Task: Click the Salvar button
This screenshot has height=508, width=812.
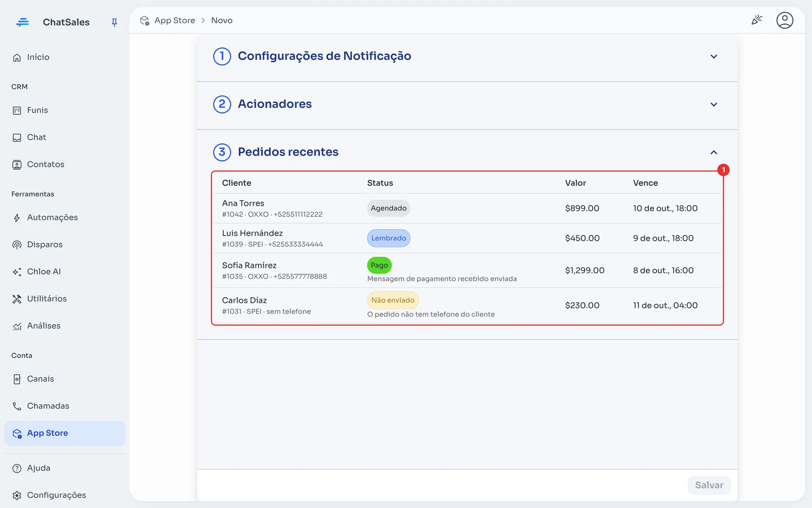Action: coord(709,485)
